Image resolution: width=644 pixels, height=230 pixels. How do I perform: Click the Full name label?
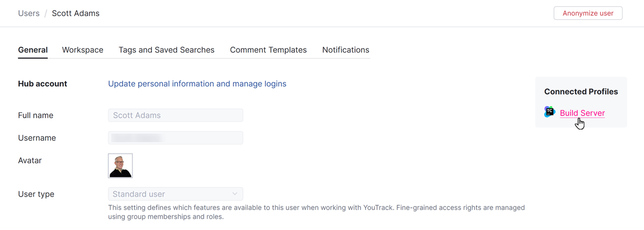coord(35,116)
